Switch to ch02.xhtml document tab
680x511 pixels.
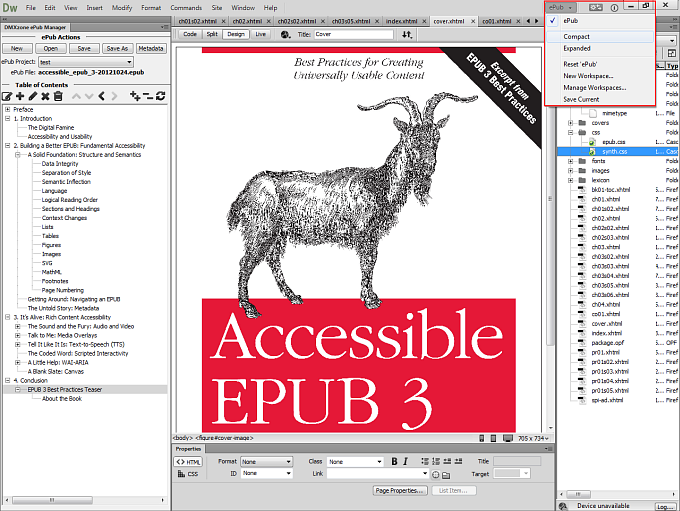[247, 21]
